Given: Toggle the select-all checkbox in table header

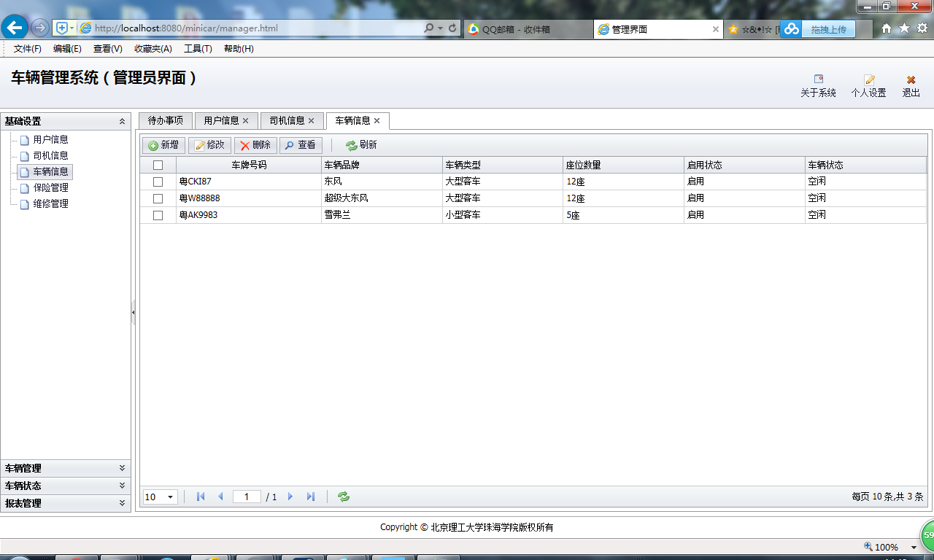Looking at the screenshot, I should pyautogui.click(x=158, y=164).
